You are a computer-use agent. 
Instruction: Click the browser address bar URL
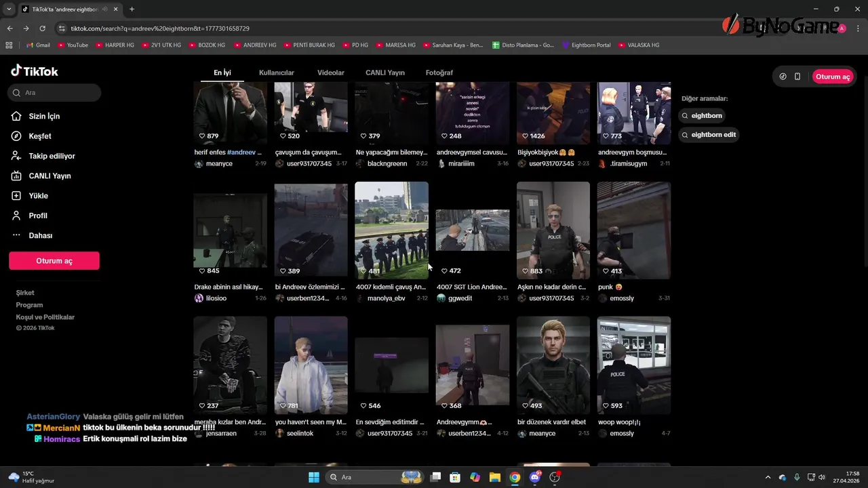160,28
